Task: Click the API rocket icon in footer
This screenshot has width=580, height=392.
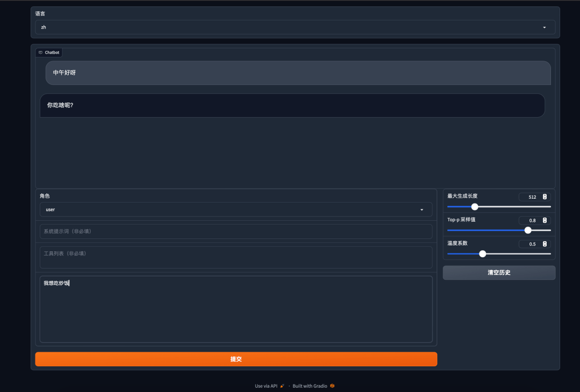Action: point(282,386)
